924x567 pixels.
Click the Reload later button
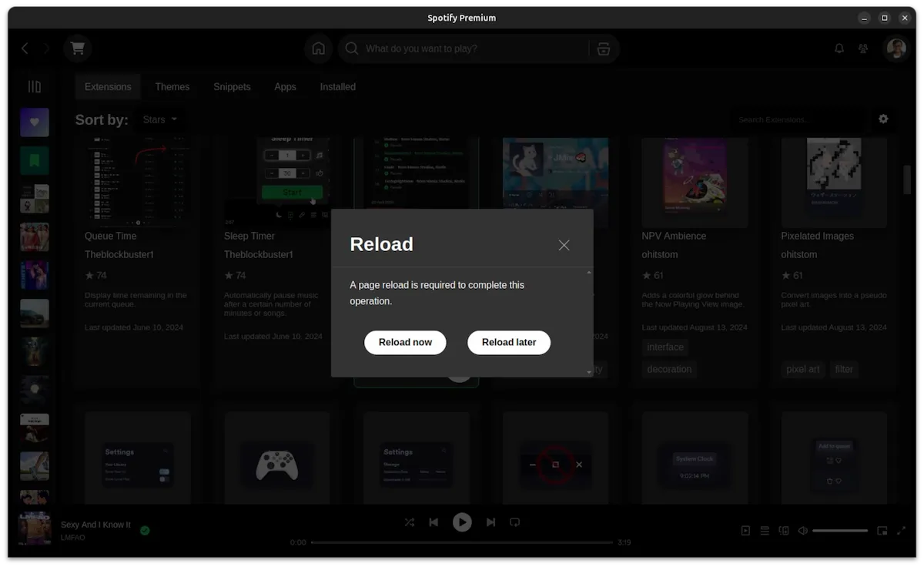(508, 342)
